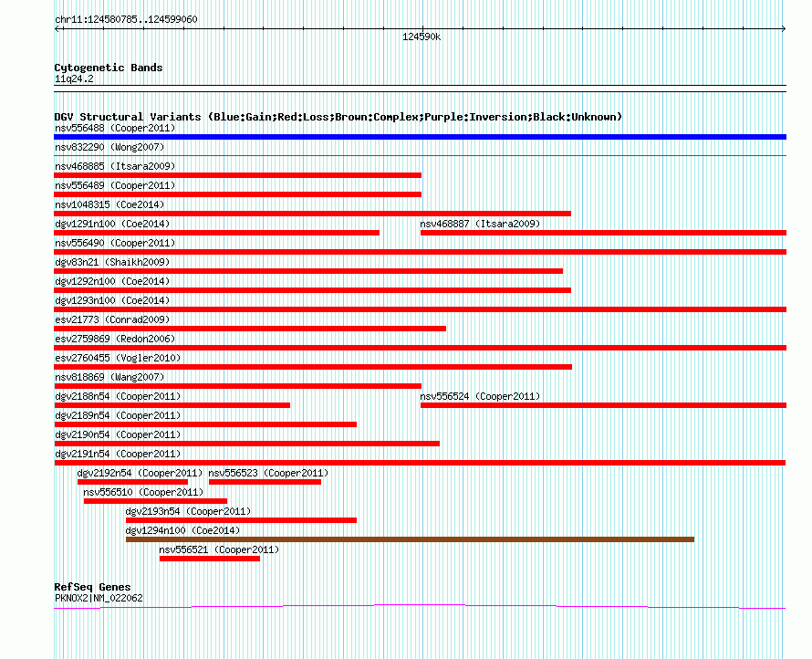Click the red bar under dgv2193n54
This screenshot has width=812, height=659.
click(242, 520)
